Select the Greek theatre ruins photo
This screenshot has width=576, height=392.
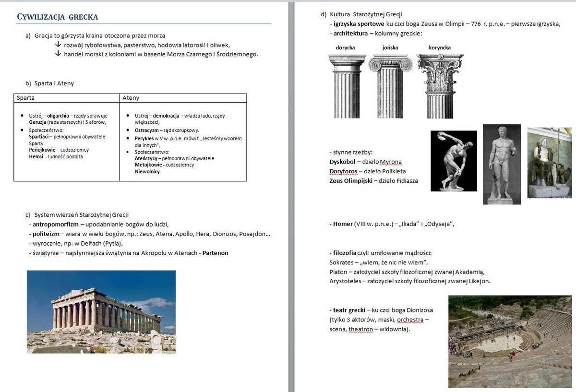coord(510,342)
